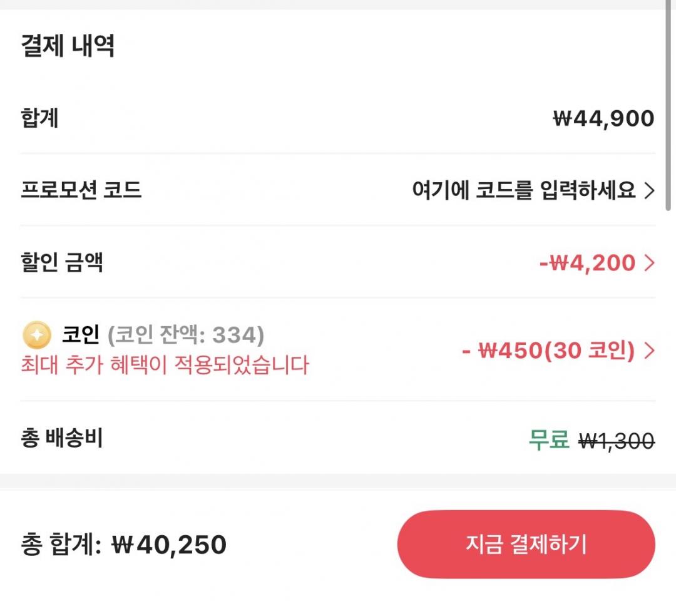Viewport: 676px width, 616px height.
Task: Tap the ₩44,900 subtotal amount
Action: point(603,118)
